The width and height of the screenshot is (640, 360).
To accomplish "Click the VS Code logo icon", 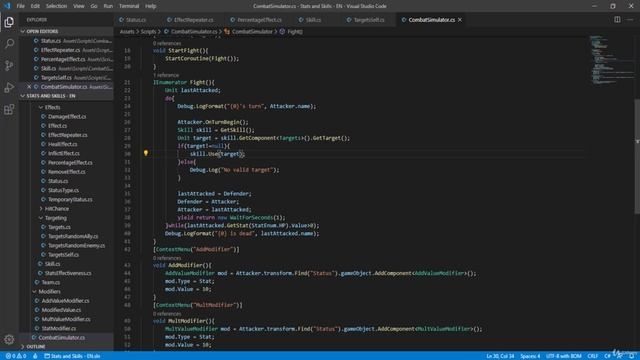I will click(x=7, y=6).
